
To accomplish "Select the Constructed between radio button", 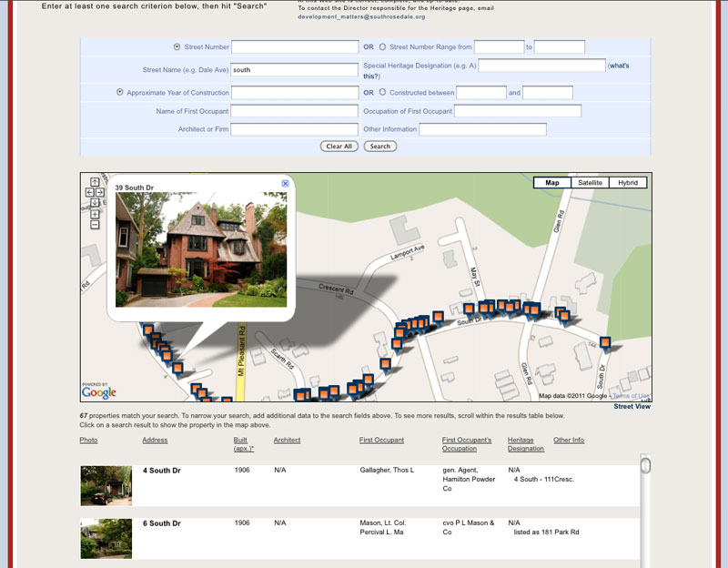I will click(382, 92).
